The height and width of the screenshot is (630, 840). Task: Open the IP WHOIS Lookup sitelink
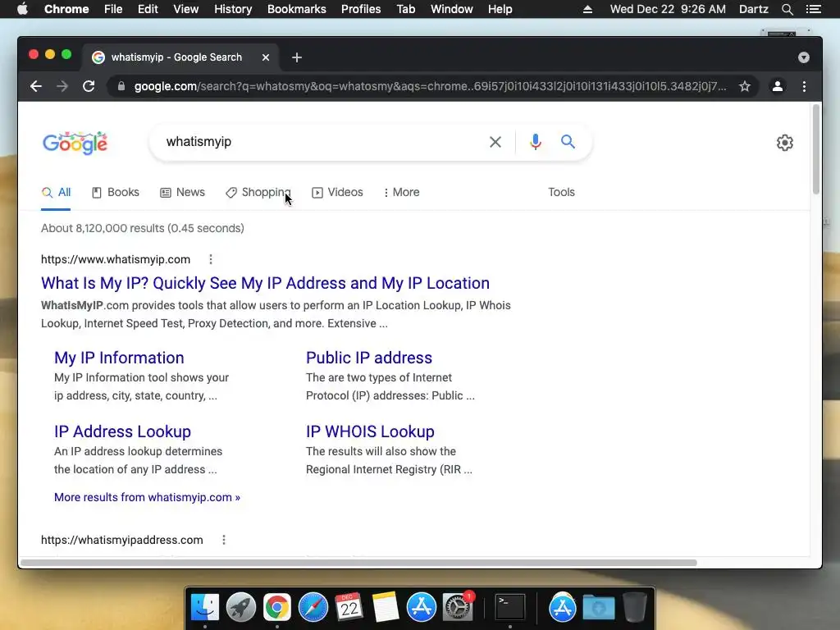tap(370, 431)
